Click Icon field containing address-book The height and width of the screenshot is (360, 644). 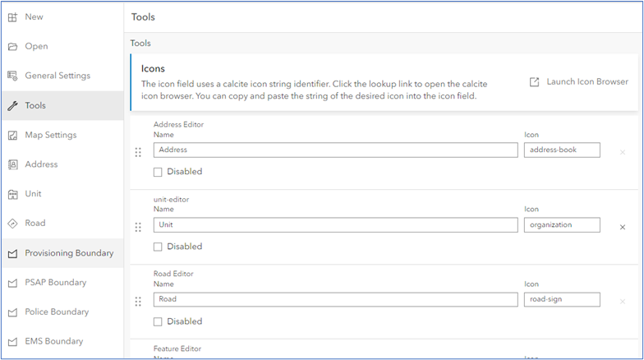tap(562, 150)
